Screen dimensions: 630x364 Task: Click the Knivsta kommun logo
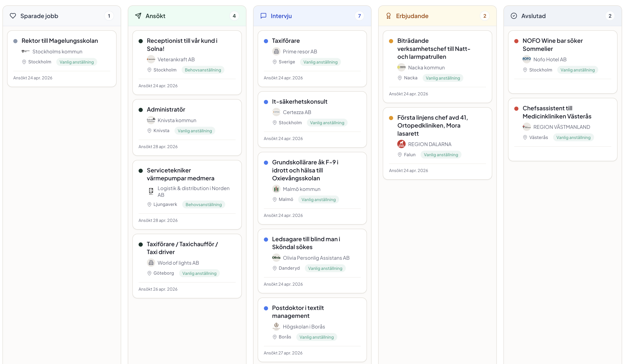(x=151, y=120)
